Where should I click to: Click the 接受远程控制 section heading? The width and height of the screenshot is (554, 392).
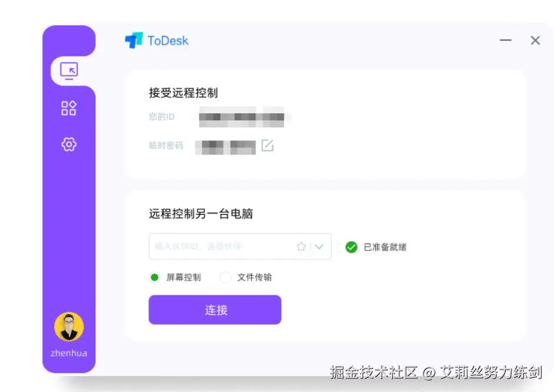[183, 93]
